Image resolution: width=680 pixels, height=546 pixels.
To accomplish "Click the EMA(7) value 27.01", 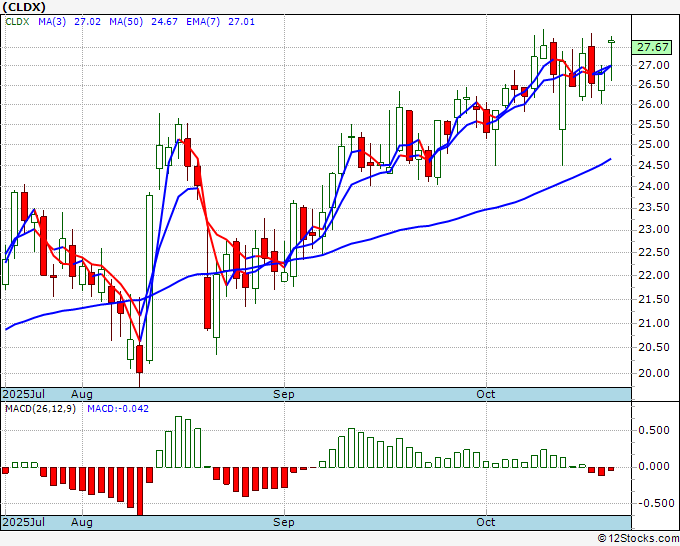I will coord(242,22).
